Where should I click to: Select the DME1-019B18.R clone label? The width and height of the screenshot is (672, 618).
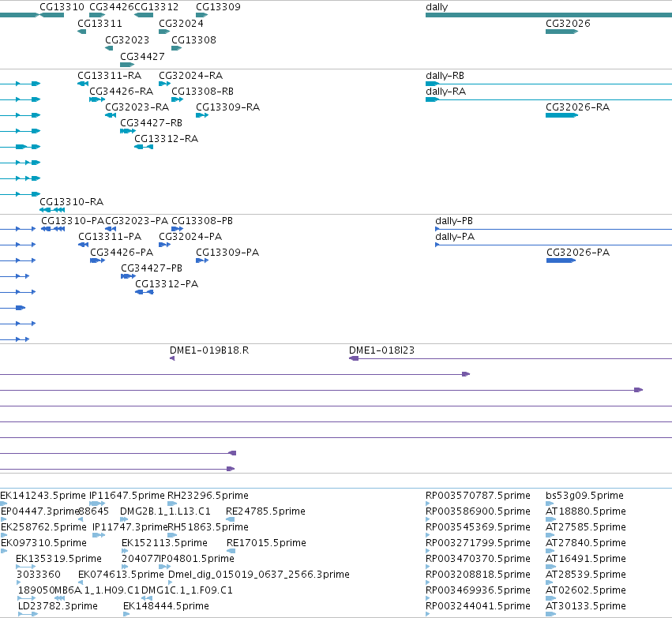209,350
